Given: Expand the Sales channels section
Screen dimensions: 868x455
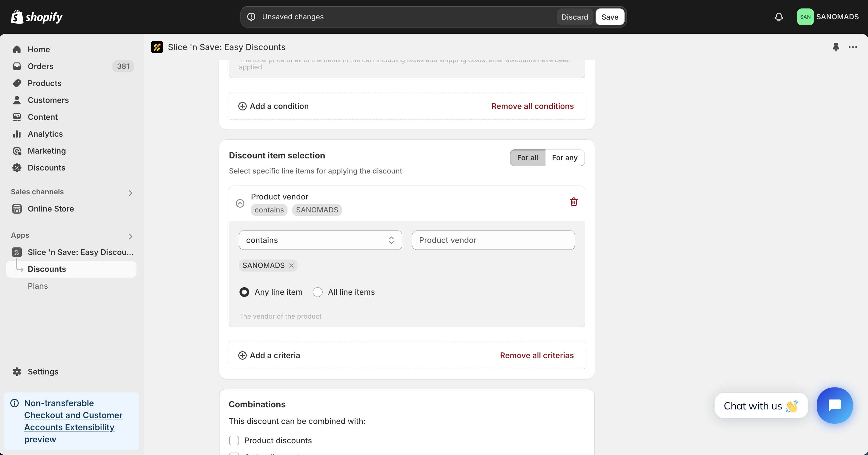Looking at the screenshot, I should [x=130, y=193].
